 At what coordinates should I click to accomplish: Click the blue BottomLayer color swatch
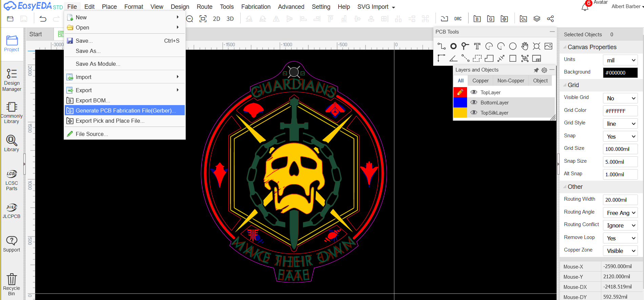click(460, 102)
